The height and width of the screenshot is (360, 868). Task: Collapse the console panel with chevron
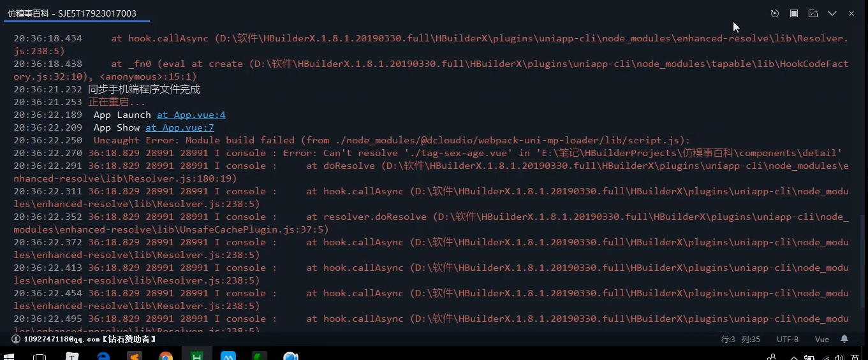click(832, 13)
